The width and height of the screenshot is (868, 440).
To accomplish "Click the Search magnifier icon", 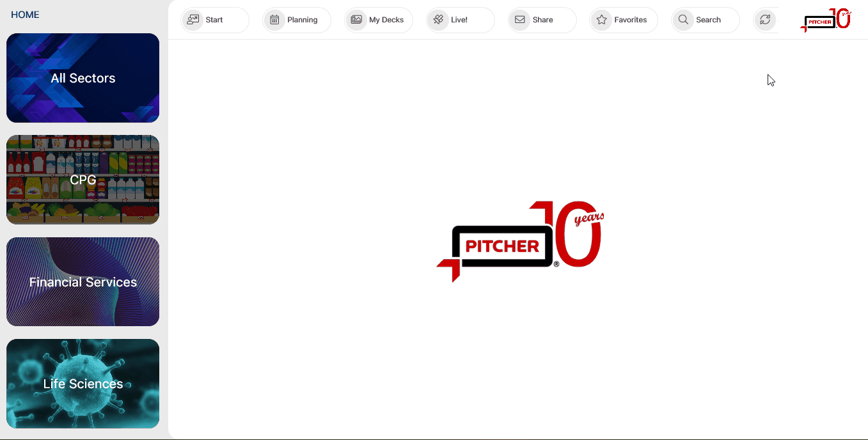I will pos(683,20).
